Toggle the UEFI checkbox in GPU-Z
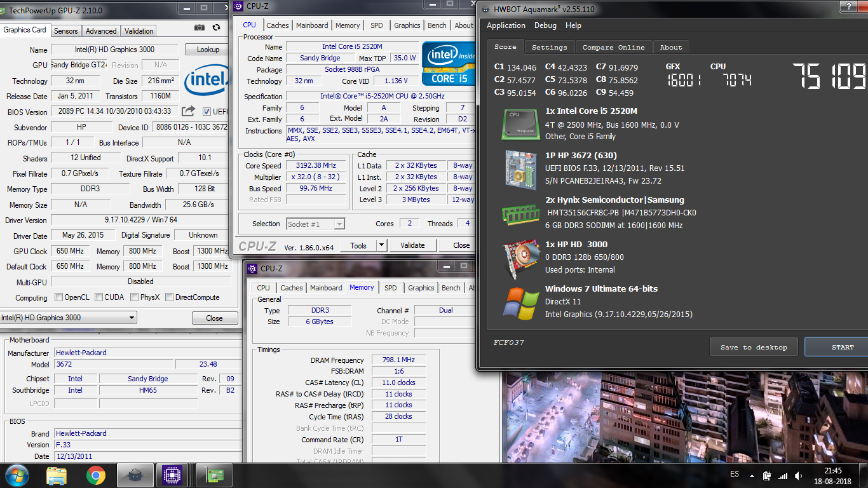 point(207,112)
